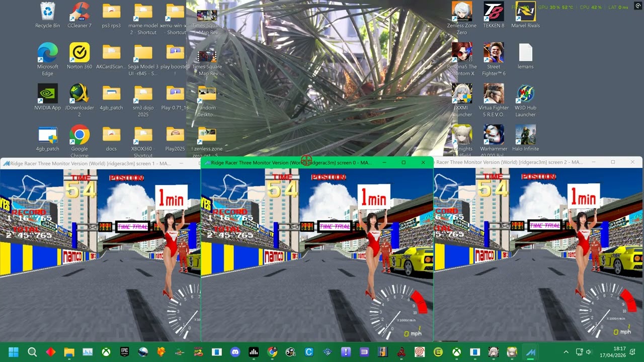This screenshot has height=362, width=644.
Task: Open the blue C taskbar icon
Action: pos(309,352)
